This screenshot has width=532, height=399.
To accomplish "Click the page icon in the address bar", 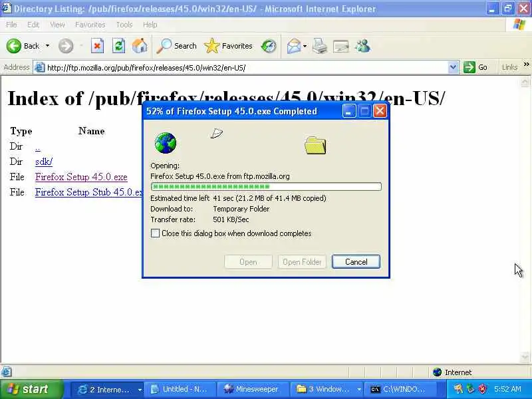I will pos(40,68).
